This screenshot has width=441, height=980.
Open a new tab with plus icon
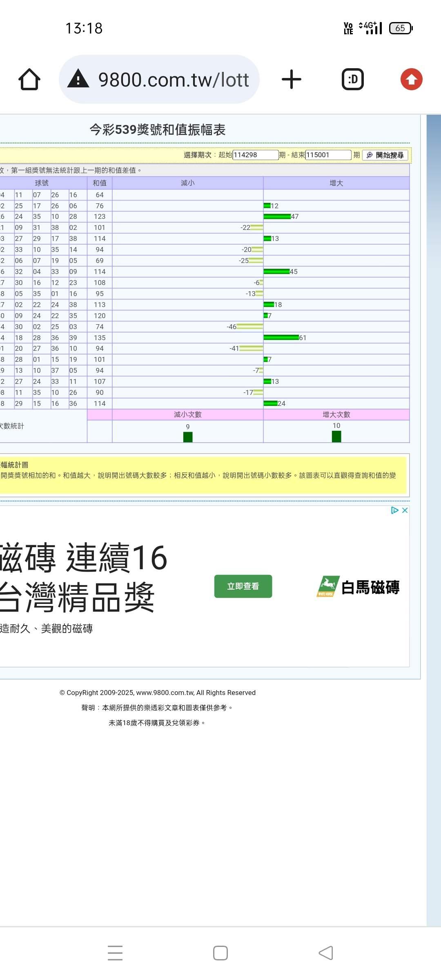(292, 79)
